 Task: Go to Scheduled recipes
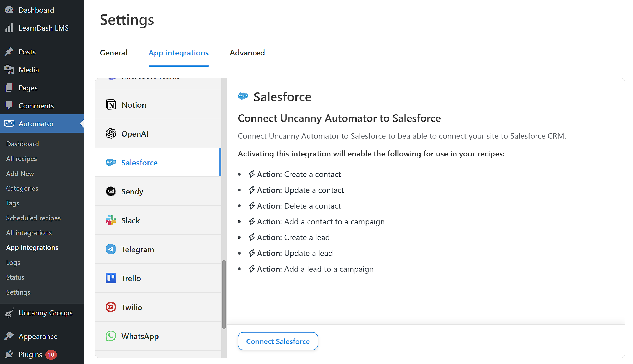[x=33, y=218]
